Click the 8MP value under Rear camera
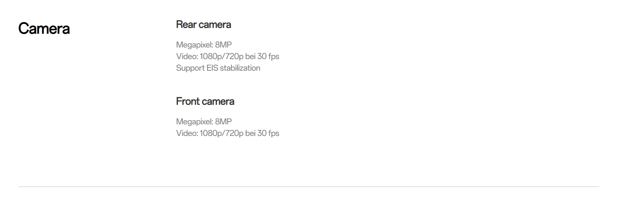The height and width of the screenshot is (207, 644). tap(223, 45)
